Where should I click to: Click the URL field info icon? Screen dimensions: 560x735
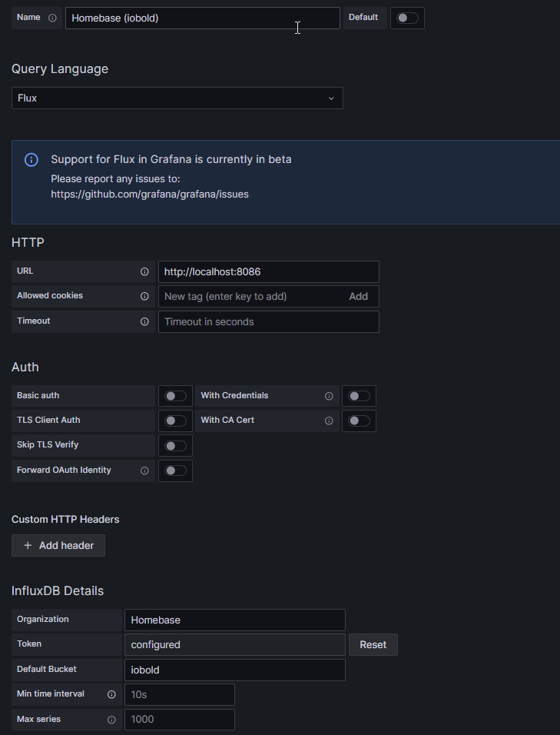click(144, 271)
